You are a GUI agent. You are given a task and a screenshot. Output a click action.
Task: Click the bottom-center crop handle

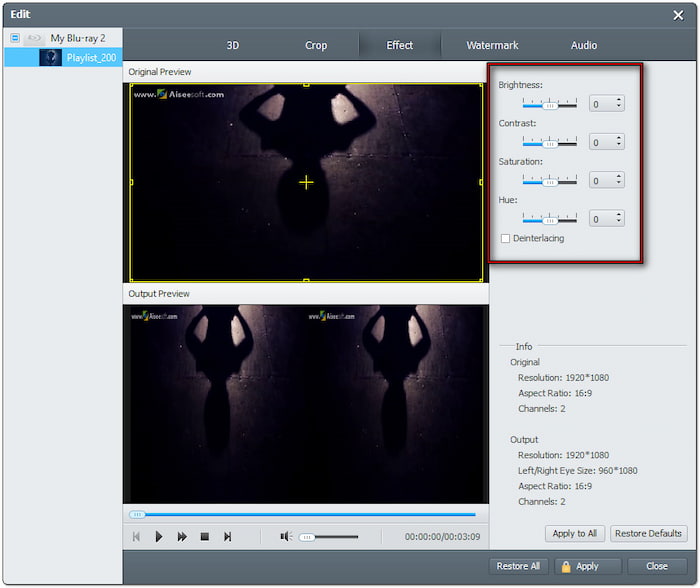(x=306, y=280)
